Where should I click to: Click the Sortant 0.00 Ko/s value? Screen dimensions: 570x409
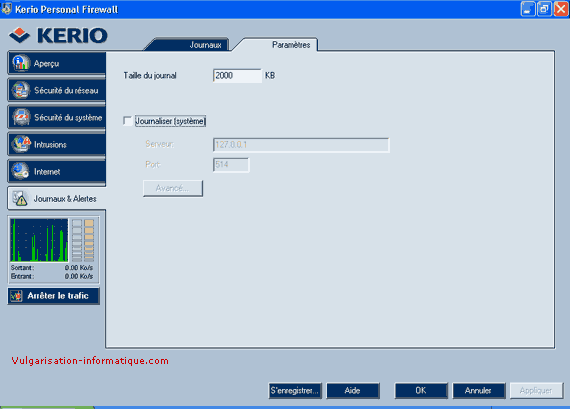[x=79, y=268]
